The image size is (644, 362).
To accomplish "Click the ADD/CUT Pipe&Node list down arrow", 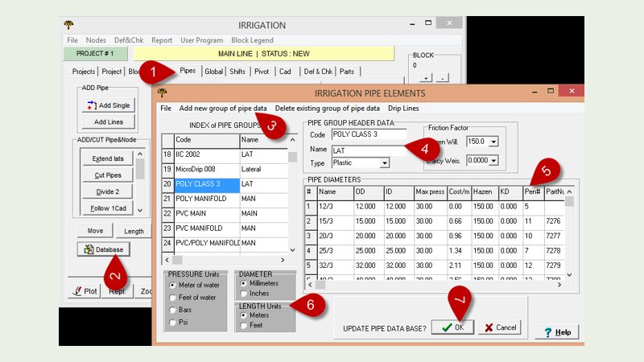I will click(140, 210).
